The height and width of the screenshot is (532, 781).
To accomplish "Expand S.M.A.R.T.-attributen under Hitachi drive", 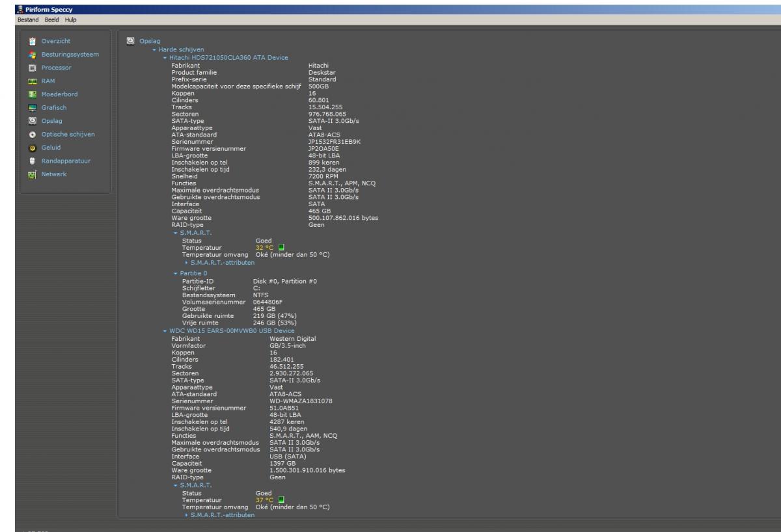I will click(187, 263).
